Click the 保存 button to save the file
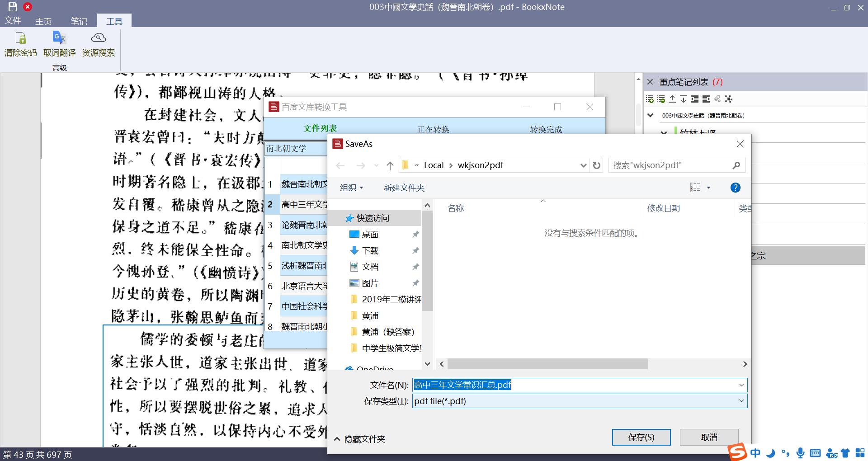Viewport: 868px width, 461px height. pyautogui.click(x=641, y=437)
